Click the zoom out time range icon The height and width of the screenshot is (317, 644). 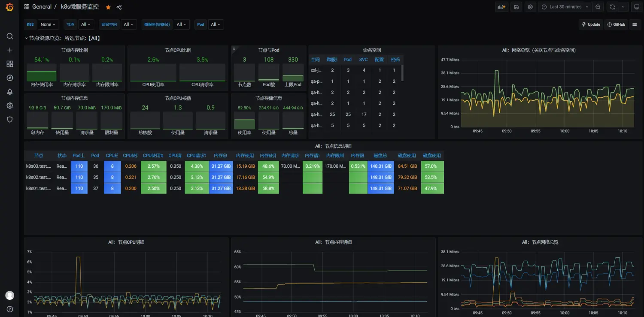coord(598,7)
